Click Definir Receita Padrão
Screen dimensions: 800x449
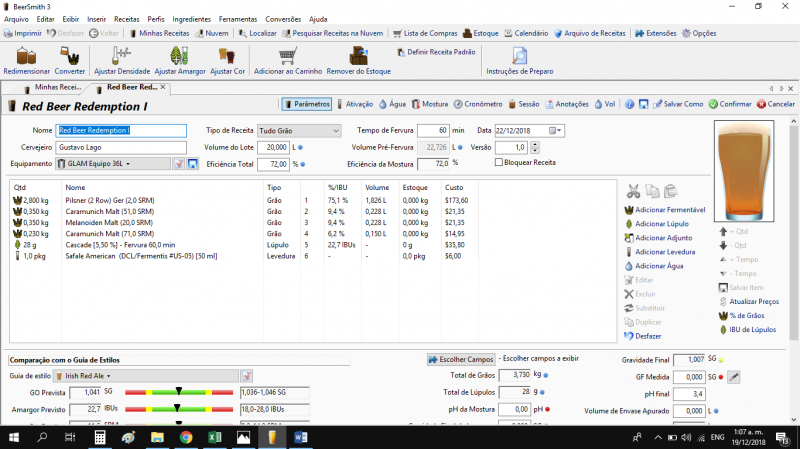436,52
